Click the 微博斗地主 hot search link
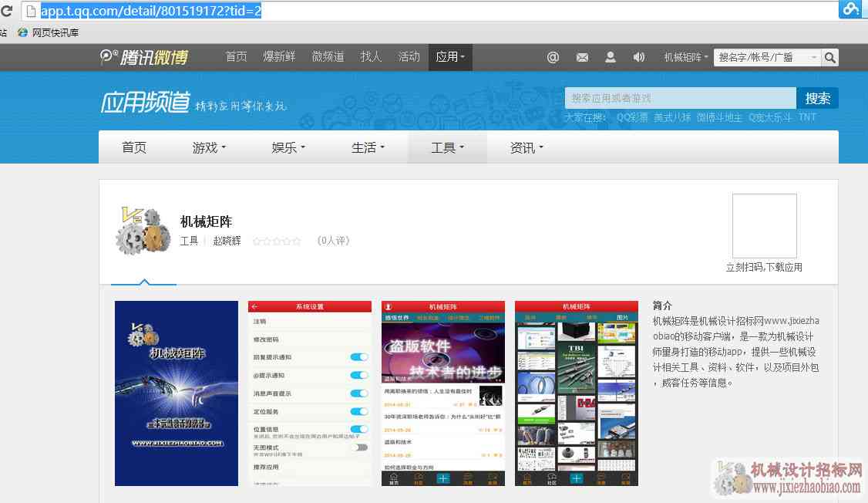 pyautogui.click(x=719, y=117)
